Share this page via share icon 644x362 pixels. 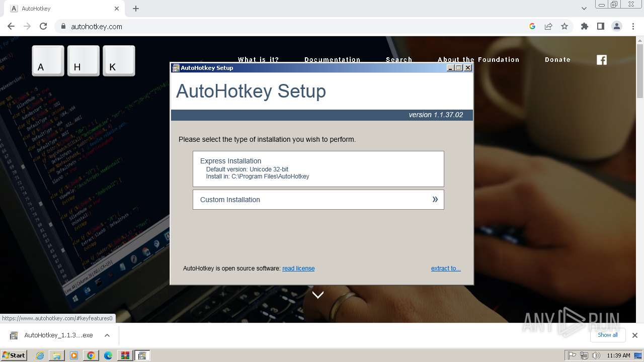548,26
